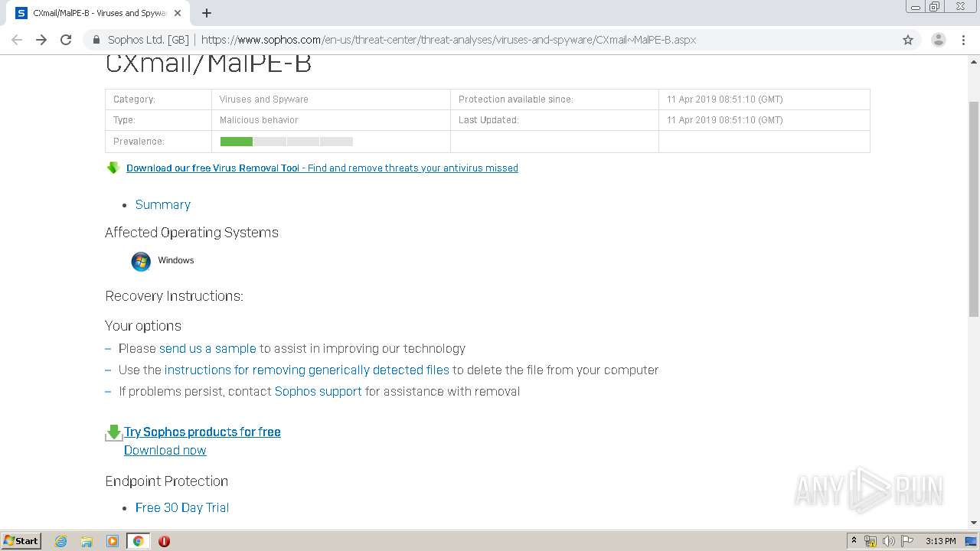Screen dimensions: 980x551
Task: Click the Protection available since date value
Action: coord(724,99)
